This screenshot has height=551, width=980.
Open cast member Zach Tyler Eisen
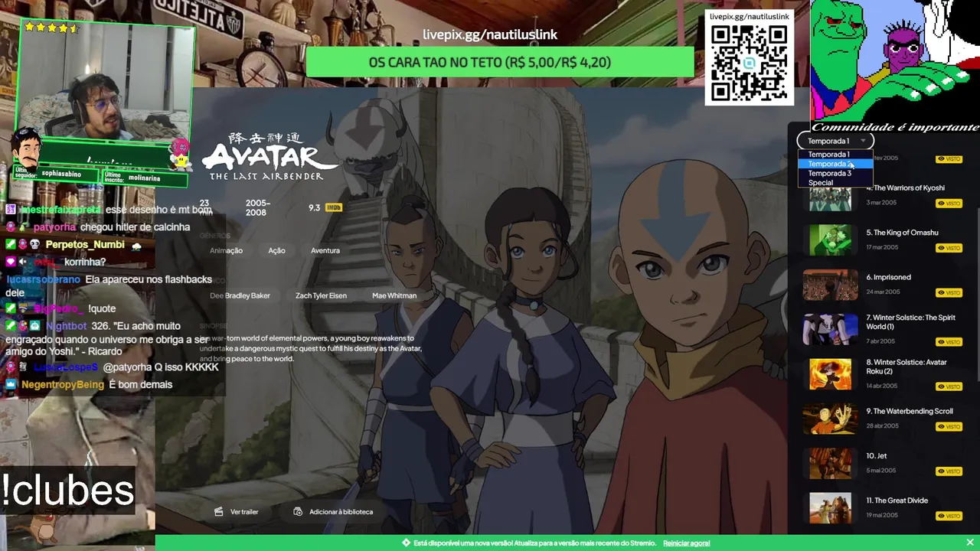[321, 295]
